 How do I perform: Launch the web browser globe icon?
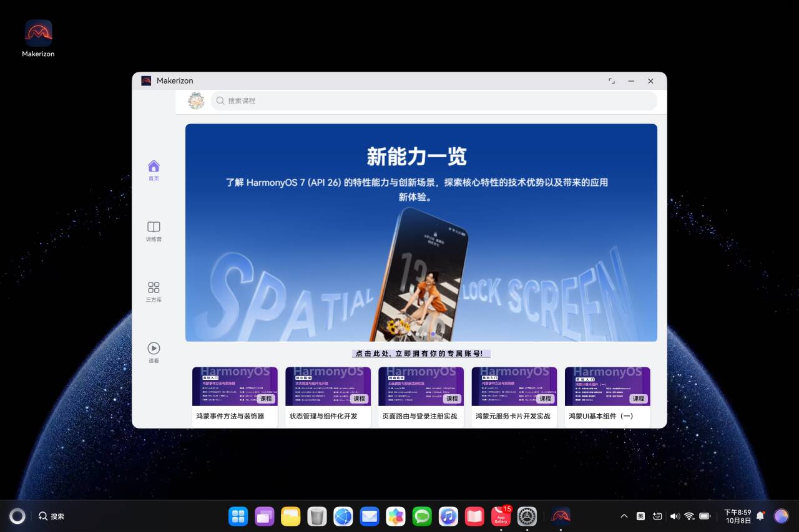coord(343,516)
